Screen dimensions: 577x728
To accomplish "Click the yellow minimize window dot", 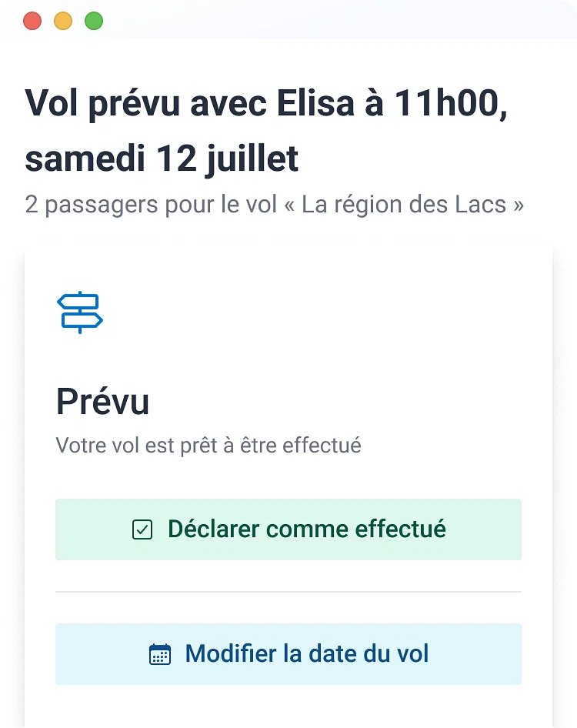I will point(63,21).
